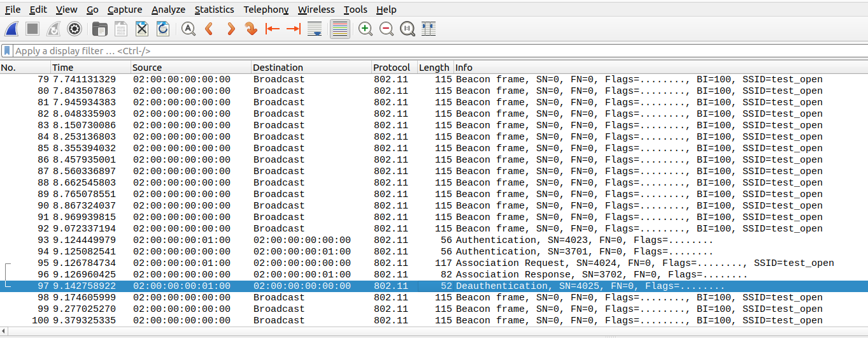Toggle auto-scroll during live capture
The image size is (868, 338).
point(315,29)
